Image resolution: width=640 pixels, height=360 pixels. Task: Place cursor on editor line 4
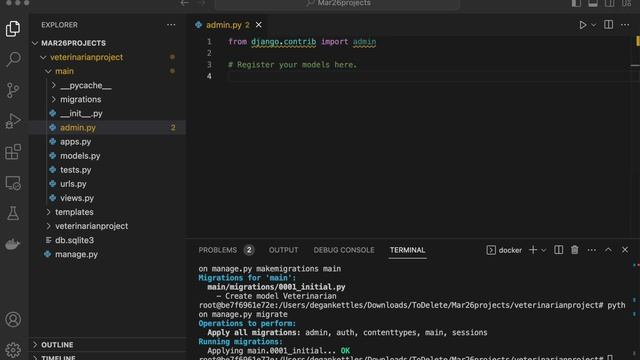tap(429, 76)
